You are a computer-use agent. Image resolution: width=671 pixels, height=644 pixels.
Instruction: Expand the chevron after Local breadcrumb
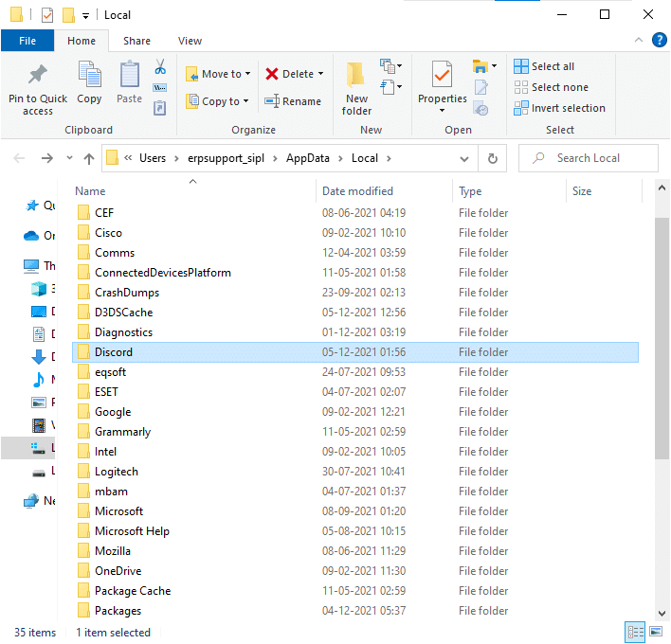pos(389,159)
